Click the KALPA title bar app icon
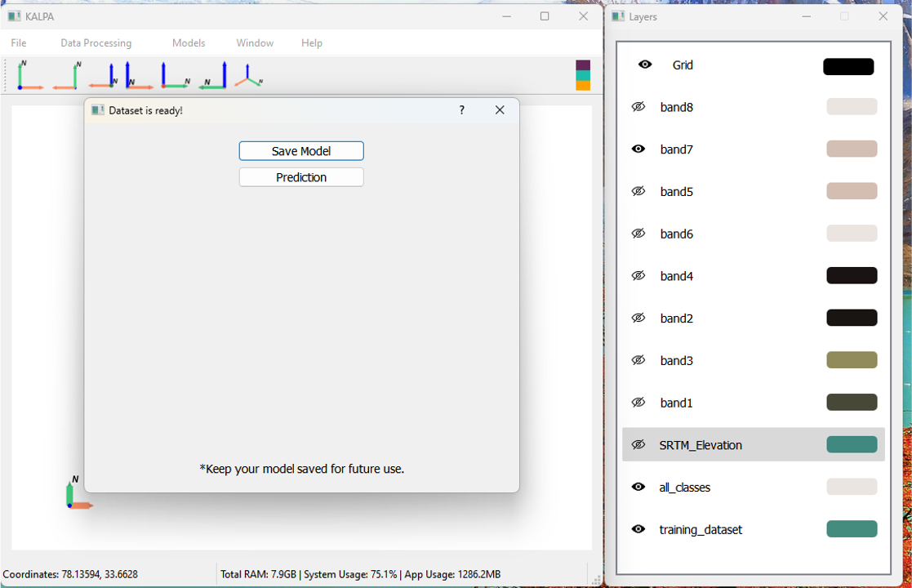The height and width of the screenshot is (588, 912). [x=15, y=16]
